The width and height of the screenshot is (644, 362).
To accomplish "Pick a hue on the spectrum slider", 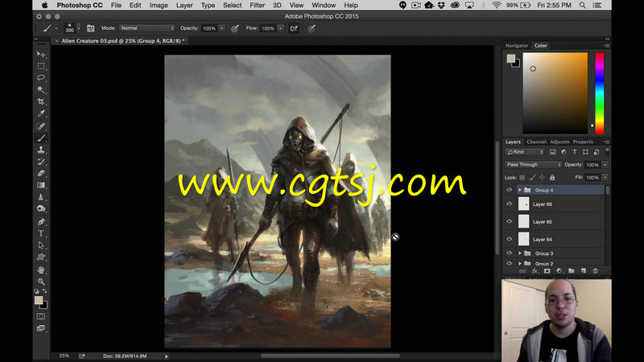I will [x=600, y=93].
